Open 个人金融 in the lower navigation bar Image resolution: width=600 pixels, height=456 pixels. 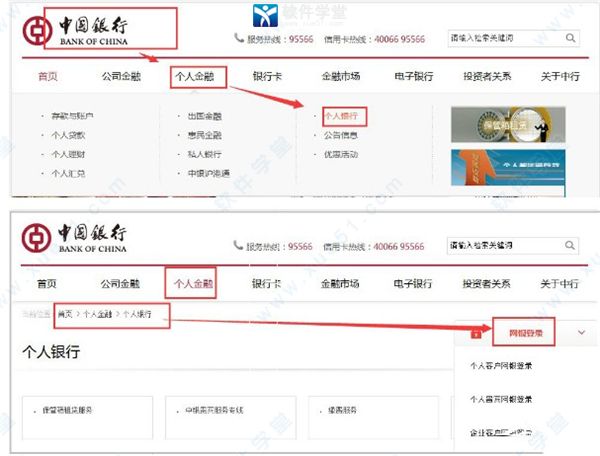tap(193, 283)
